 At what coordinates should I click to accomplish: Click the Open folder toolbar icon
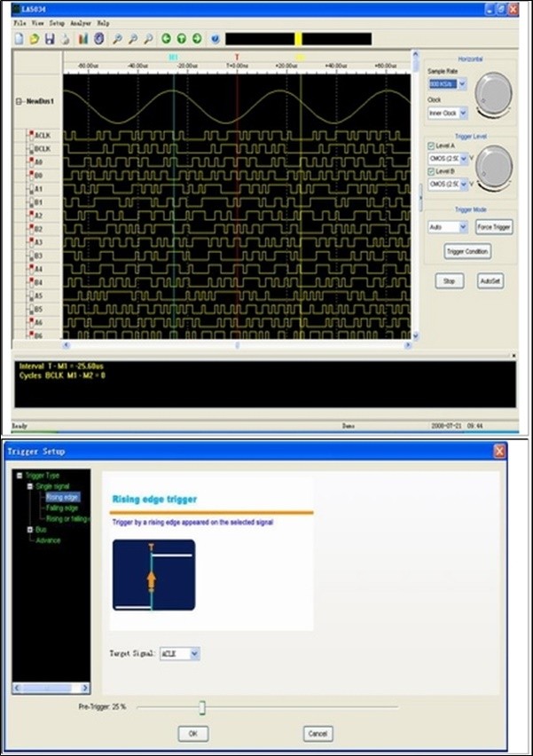tap(35, 39)
